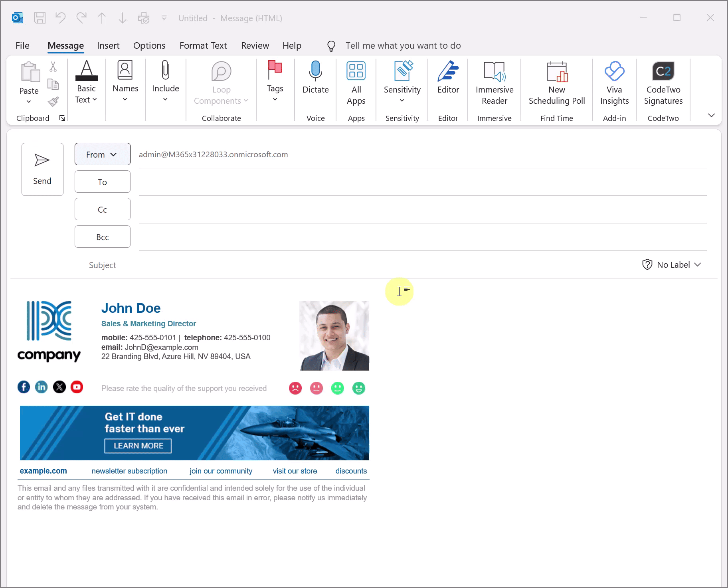The height and width of the screenshot is (588, 728).
Task: Start Dictate microphone
Action: coord(316,77)
